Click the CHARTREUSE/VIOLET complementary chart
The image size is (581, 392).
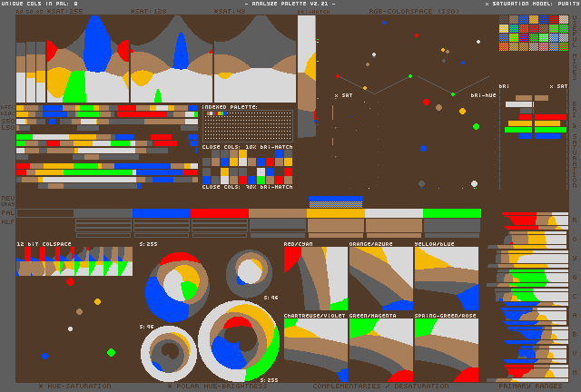point(316,350)
